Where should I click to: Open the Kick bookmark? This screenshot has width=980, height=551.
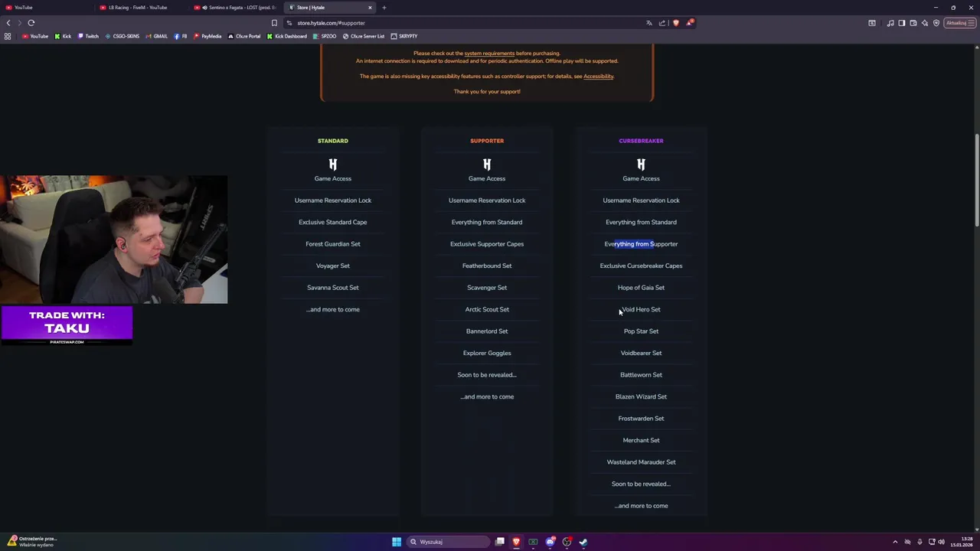63,36
